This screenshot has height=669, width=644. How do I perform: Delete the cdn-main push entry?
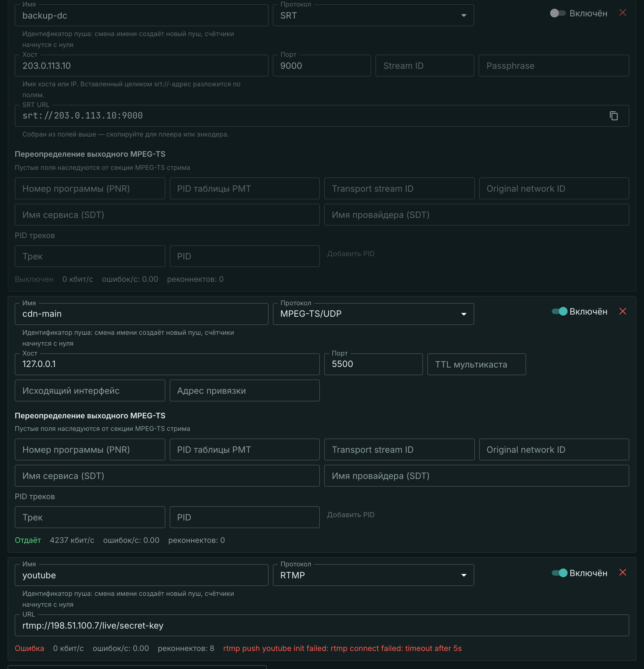[622, 311]
